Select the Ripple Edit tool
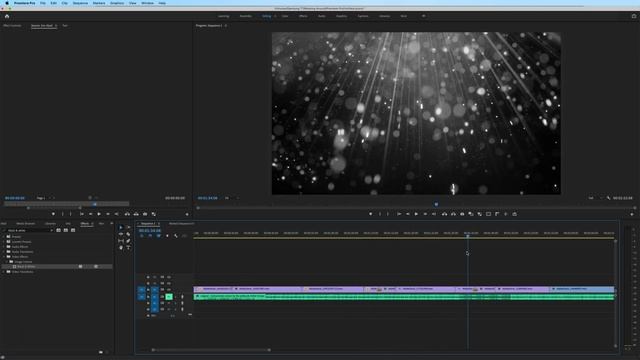The image size is (640, 360). pyautogui.click(x=121, y=234)
